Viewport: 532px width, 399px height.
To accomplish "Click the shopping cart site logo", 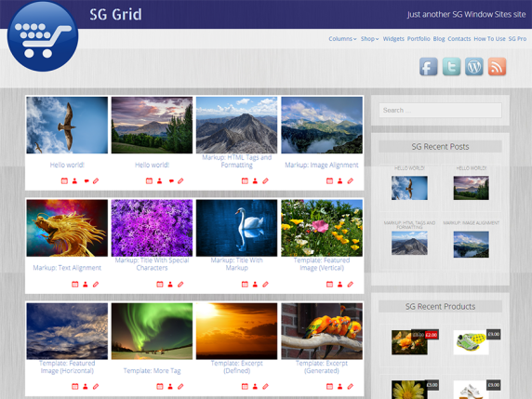I will click(43, 36).
